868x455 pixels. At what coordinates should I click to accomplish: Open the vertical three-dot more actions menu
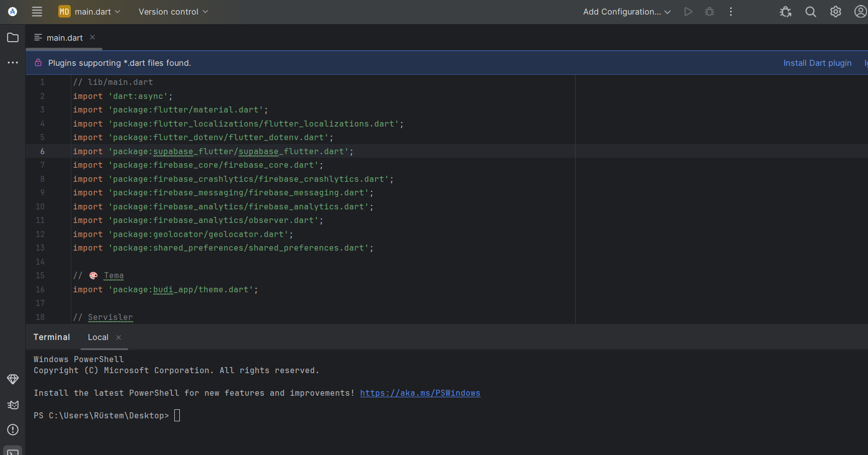coord(731,12)
